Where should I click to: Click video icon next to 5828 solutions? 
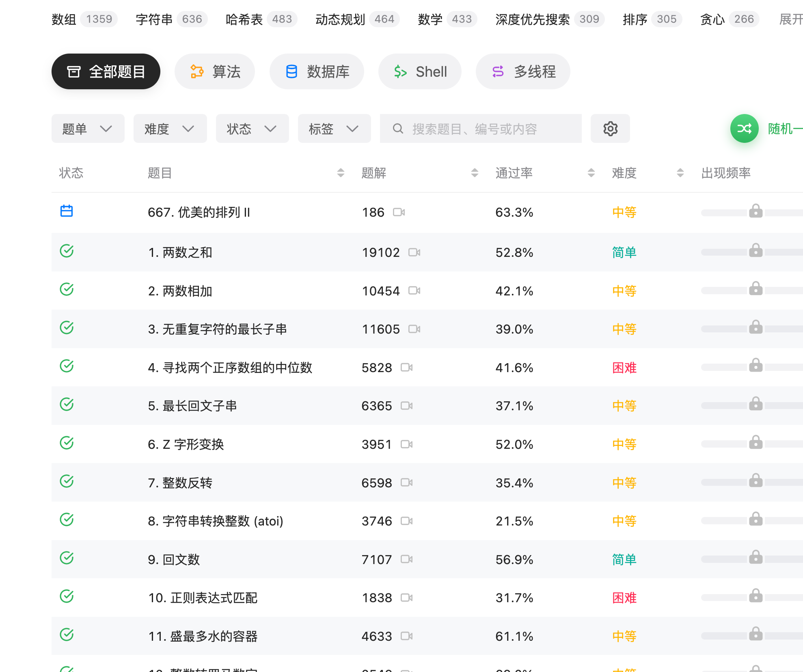click(406, 368)
